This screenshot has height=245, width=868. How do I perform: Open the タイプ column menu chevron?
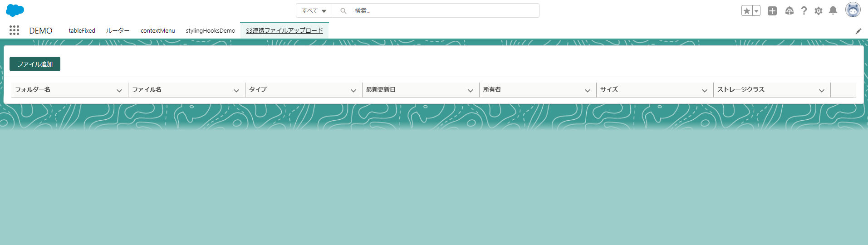(x=353, y=90)
